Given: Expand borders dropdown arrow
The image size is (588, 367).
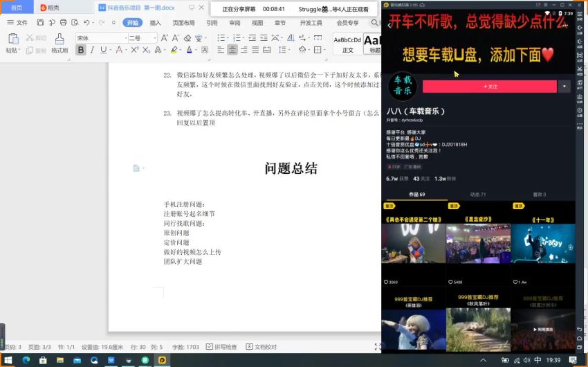Looking at the screenshot, I should click(x=324, y=50).
